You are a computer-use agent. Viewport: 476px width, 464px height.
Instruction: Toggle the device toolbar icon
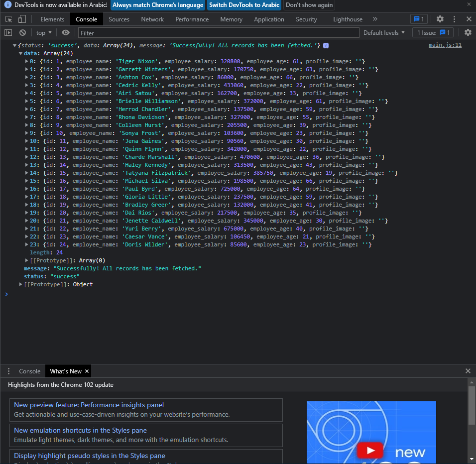[22, 19]
